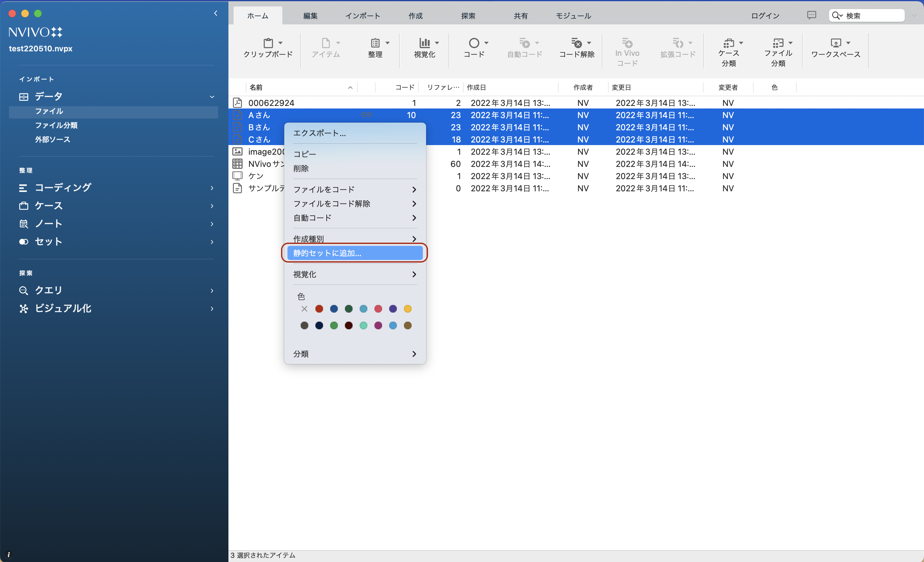Click the Organize (整理) ribbon icon

coord(375,43)
